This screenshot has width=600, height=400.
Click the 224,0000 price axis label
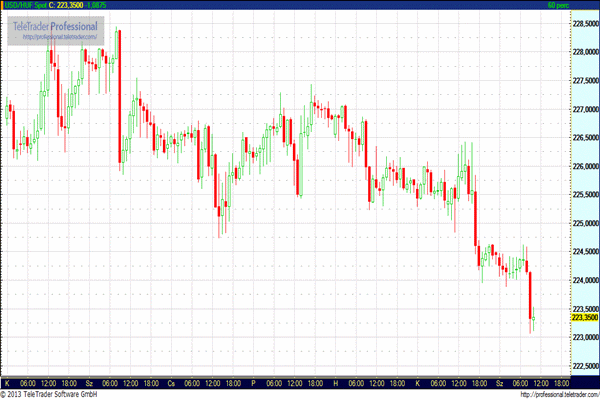pos(584,280)
